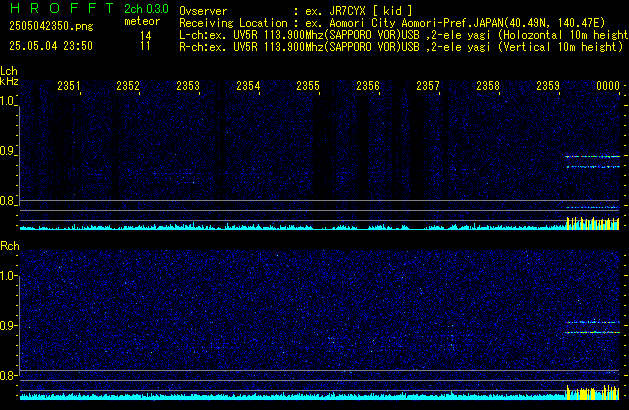This screenshot has width=629, height=410.
Task: Click the 2359 time marker
Action: (x=548, y=86)
